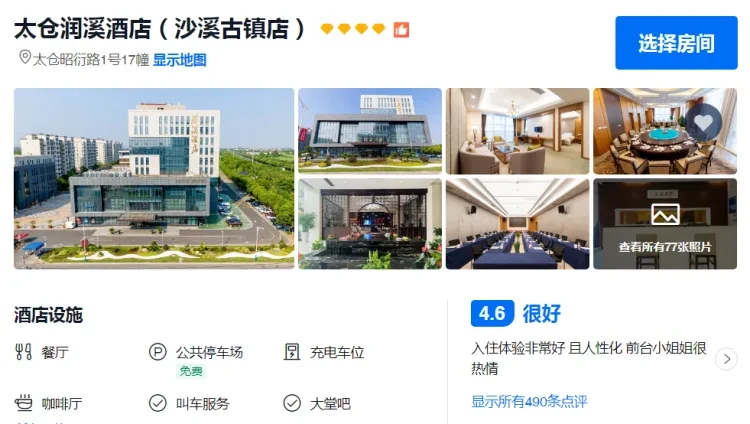Open the conference room thumbnail
Image resolution: width=750 pixels, height=424 pixels.
coord(518,223)
